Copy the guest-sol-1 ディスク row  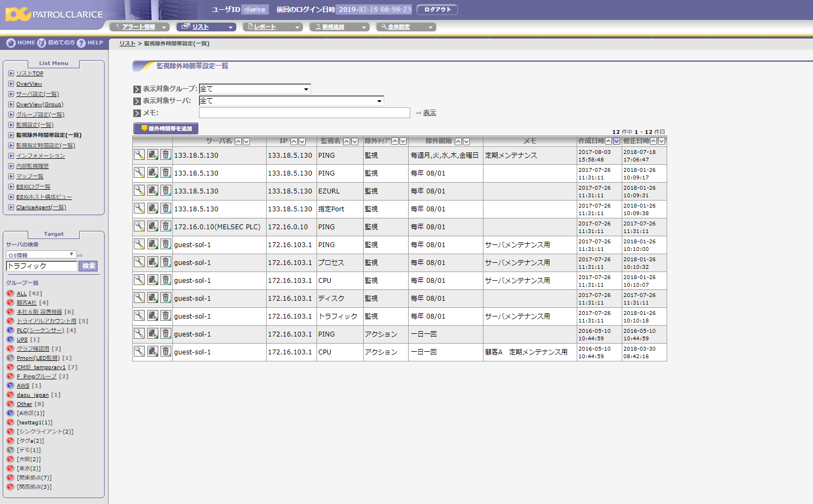(x=153, y=298)
